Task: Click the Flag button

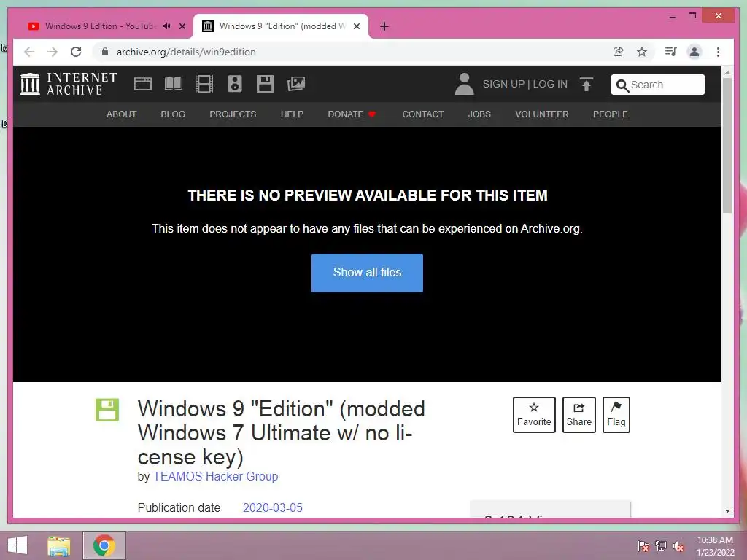Action: coord(616,415)
